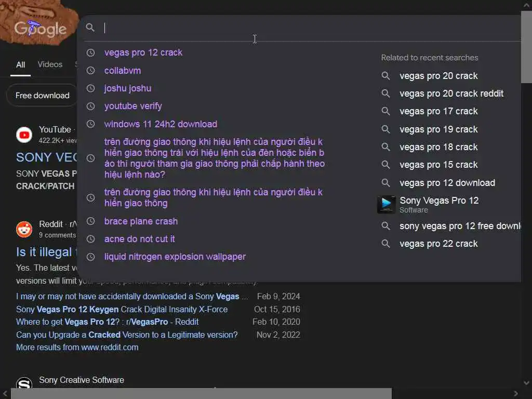
Task: Click the clock icon beside the short Vietnamese traffic suggestion
Action: coord(90,198)
